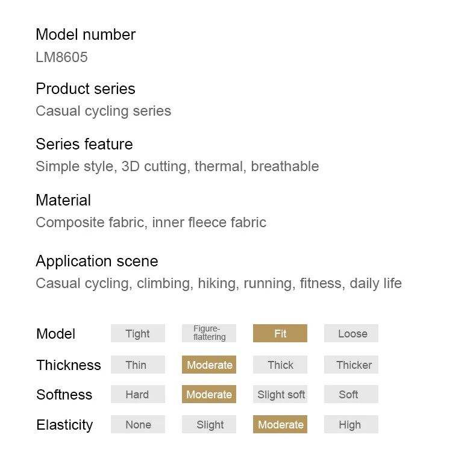The height and width of the screenshot is (461, 476).
Task: Click the Casual cycling series text
Action: (x=104, y=111)
